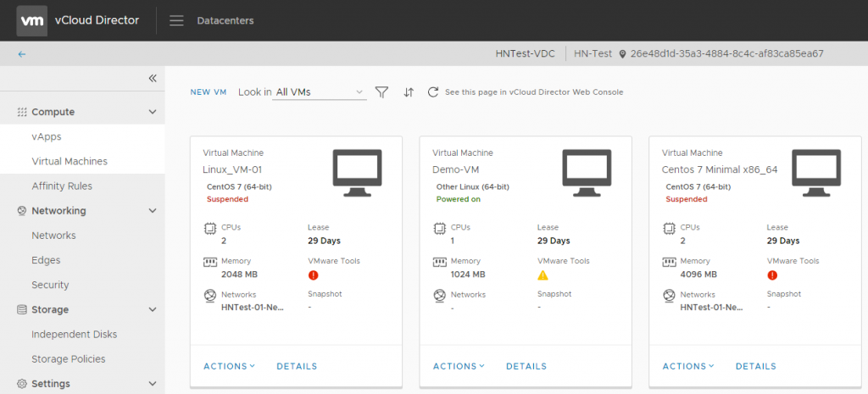
Task: Open Actions menu for Centos 7 Minimal
Action: pyautogui.click(x=688, y=366)
